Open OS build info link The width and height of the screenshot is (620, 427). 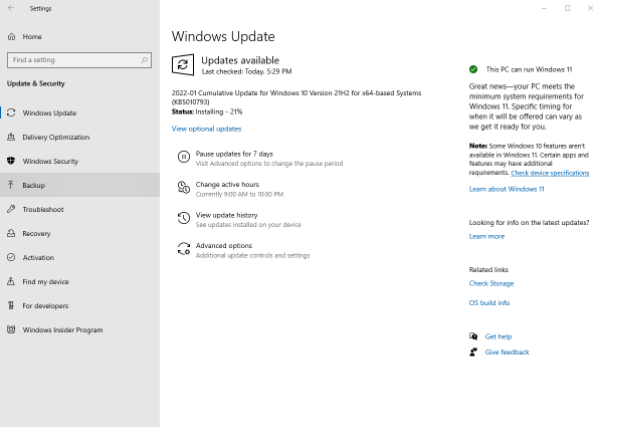(490, 303)
